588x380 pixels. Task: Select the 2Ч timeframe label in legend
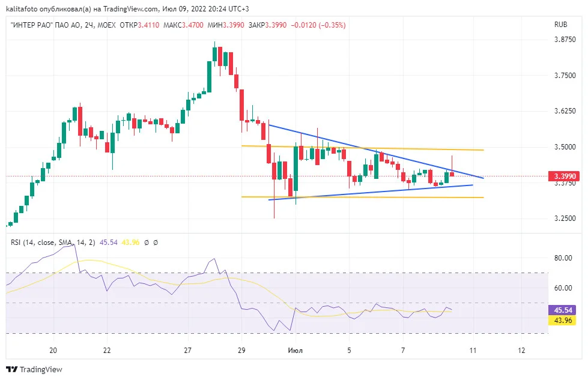(88, 25)
